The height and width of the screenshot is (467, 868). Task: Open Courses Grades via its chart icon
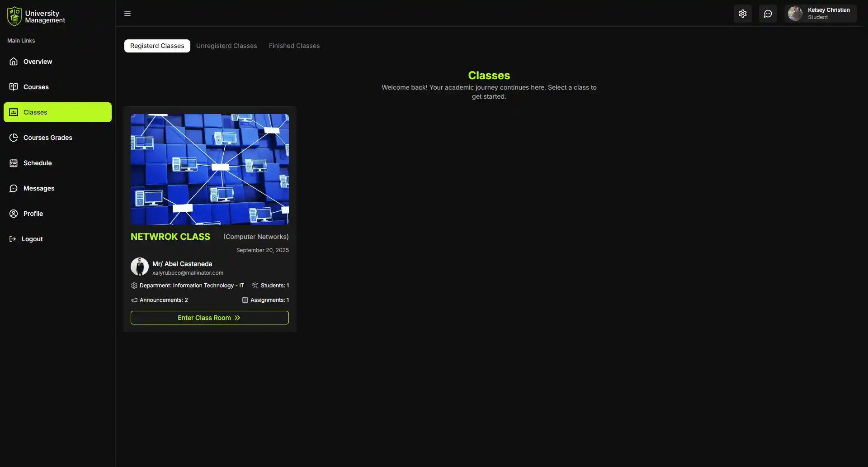coord(14,138)
